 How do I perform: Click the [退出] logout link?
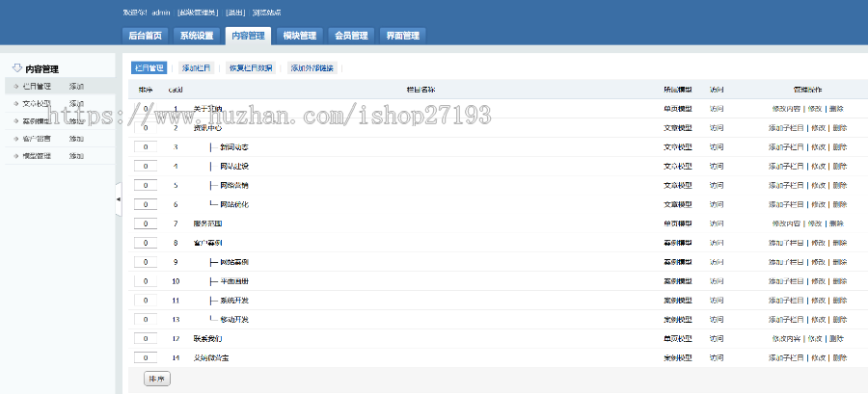[235, 13]
